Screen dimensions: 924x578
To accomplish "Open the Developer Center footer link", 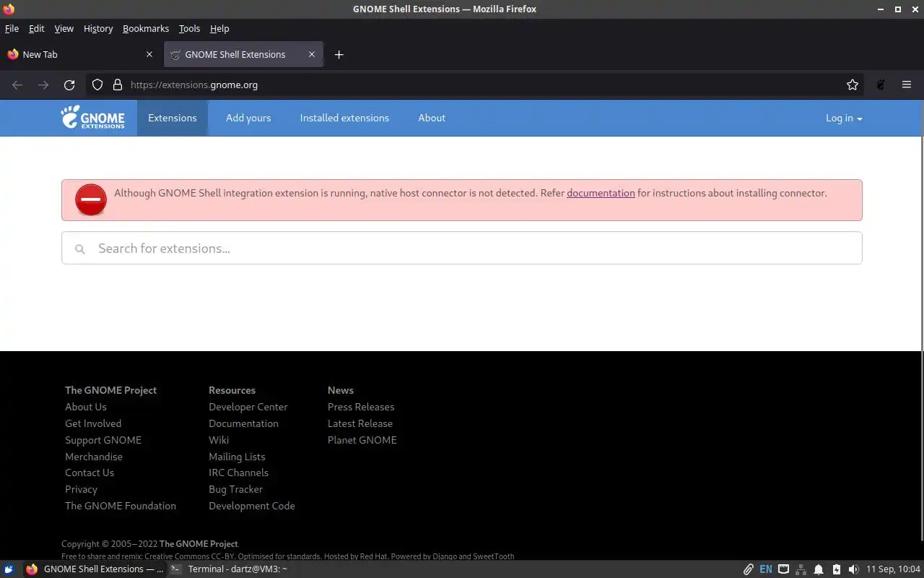I will (x=248, y=407).
